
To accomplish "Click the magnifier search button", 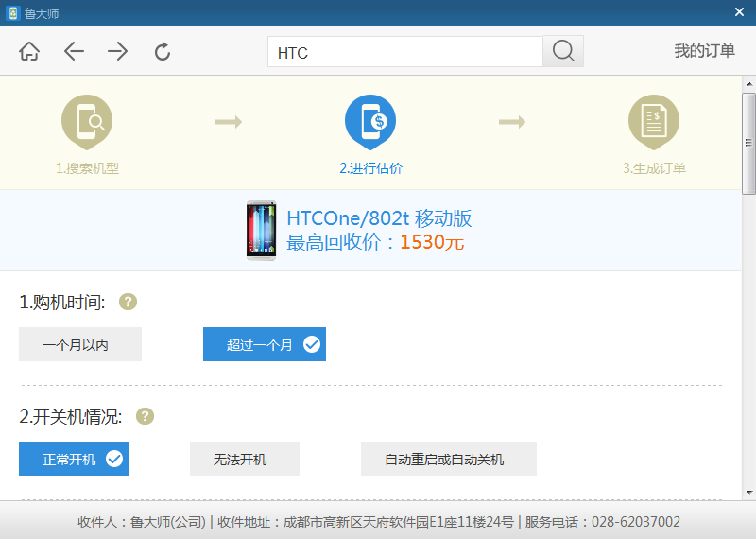I will tap(563, 51).
